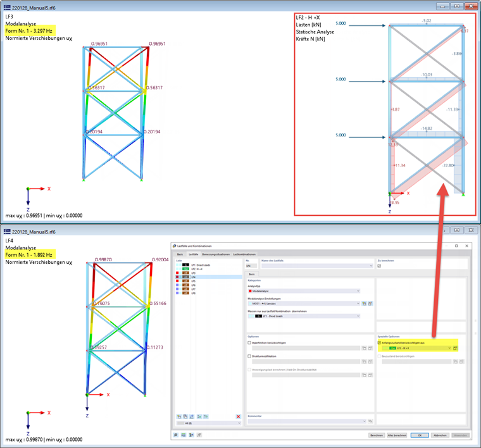Viewport: 481px width, 448px height.
Task: Click the copy load case icon below the list
Action: pos(185,416)
